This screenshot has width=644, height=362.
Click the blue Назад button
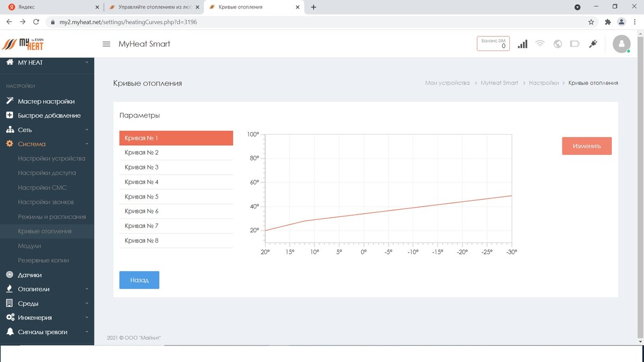tap(139, 280)
